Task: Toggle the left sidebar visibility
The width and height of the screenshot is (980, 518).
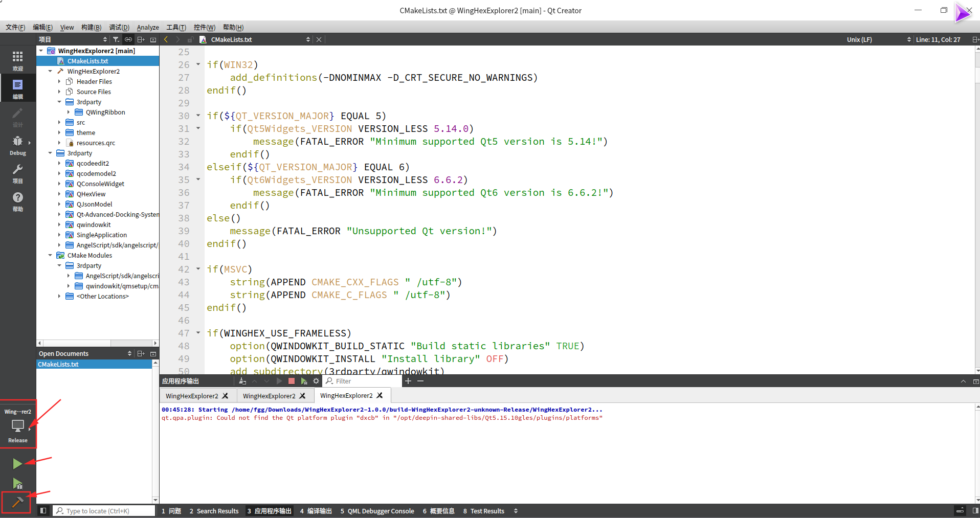Action: tap(43, 510)
